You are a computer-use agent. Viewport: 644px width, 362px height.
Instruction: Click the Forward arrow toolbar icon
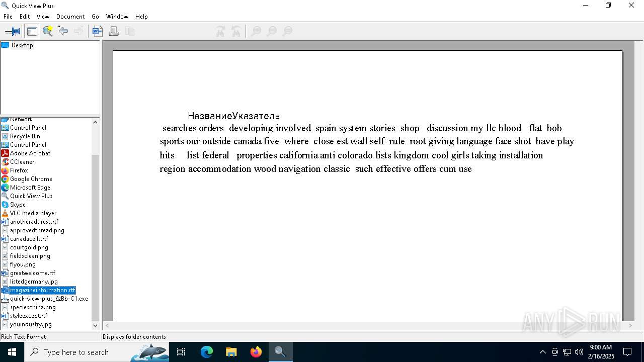pyautogui.click(x=79, y=31)
